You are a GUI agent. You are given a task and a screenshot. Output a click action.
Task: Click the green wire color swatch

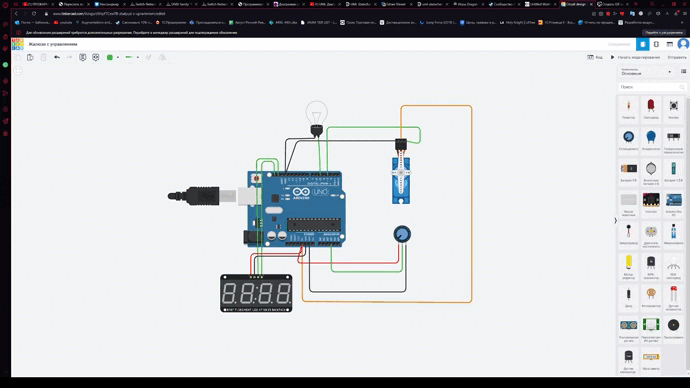(110, 57)
